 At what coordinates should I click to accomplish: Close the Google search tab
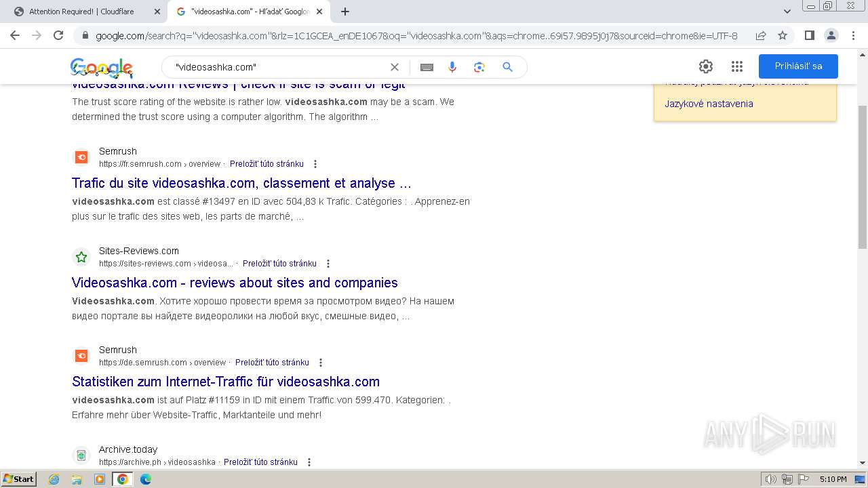pos(319,12)
